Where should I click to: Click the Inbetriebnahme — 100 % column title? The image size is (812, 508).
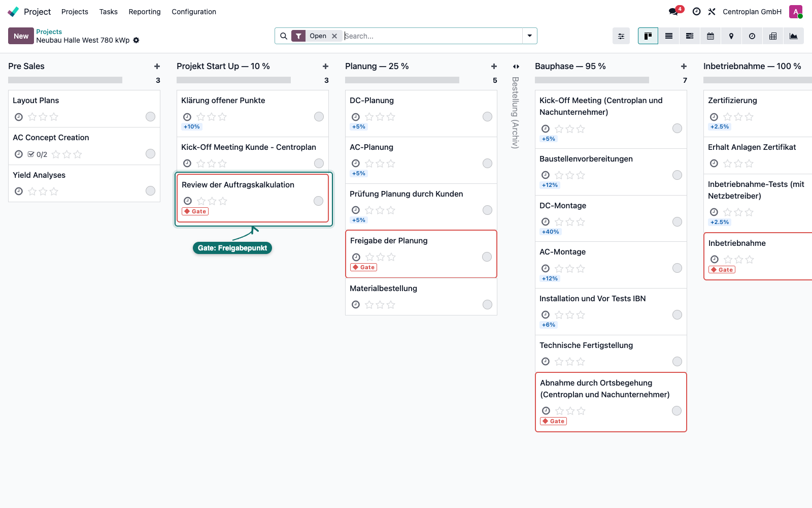pos(752,67)
